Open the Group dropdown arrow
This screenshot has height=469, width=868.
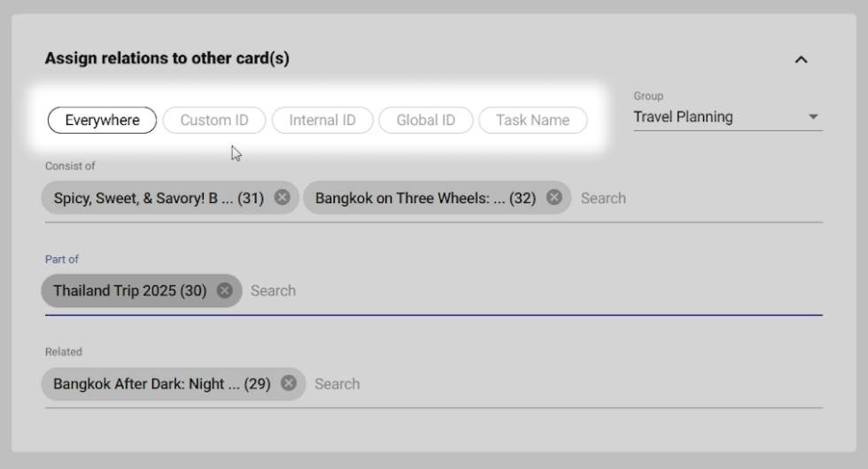pos(813,117)
